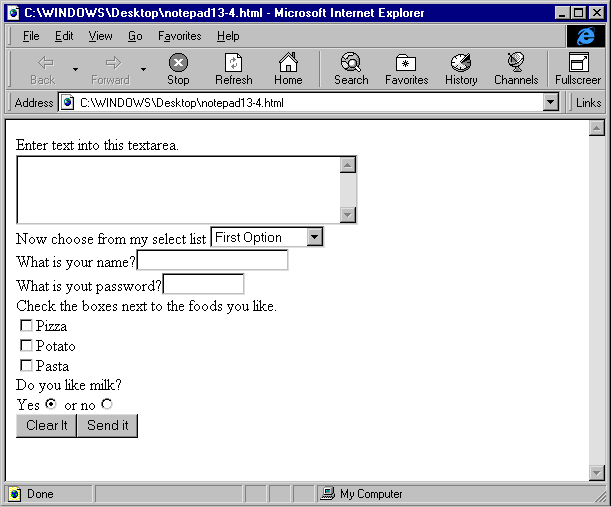Click the Links toolbar label
Screen dimensions: 611x507
(588, 103)
